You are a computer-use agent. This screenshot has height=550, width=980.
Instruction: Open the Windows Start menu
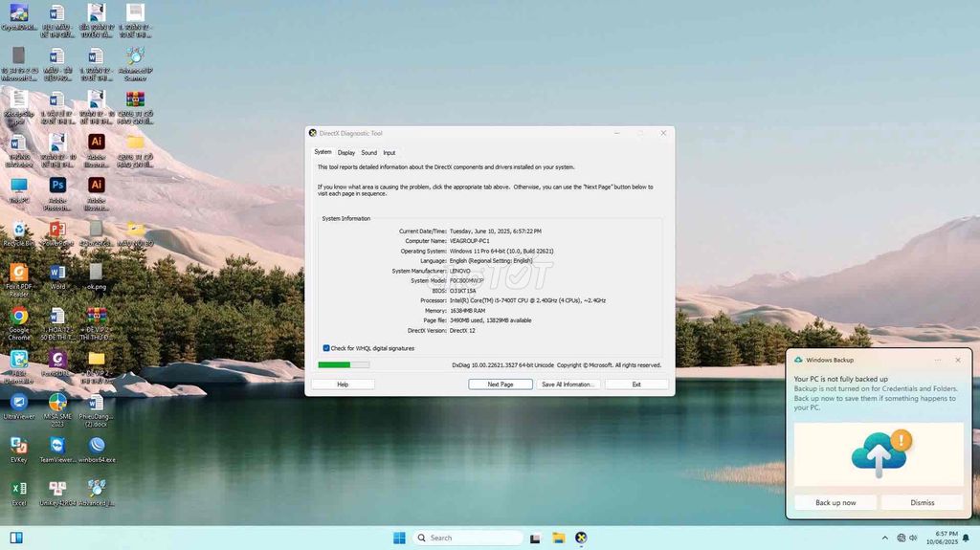pos(399,538)
